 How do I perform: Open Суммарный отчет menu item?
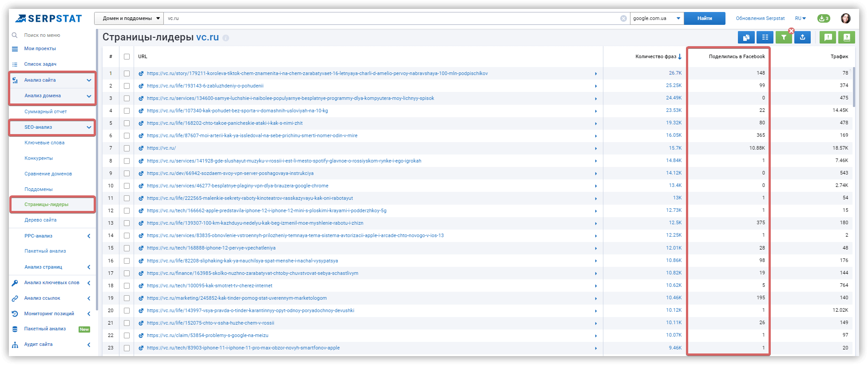[x=46, y=111]
